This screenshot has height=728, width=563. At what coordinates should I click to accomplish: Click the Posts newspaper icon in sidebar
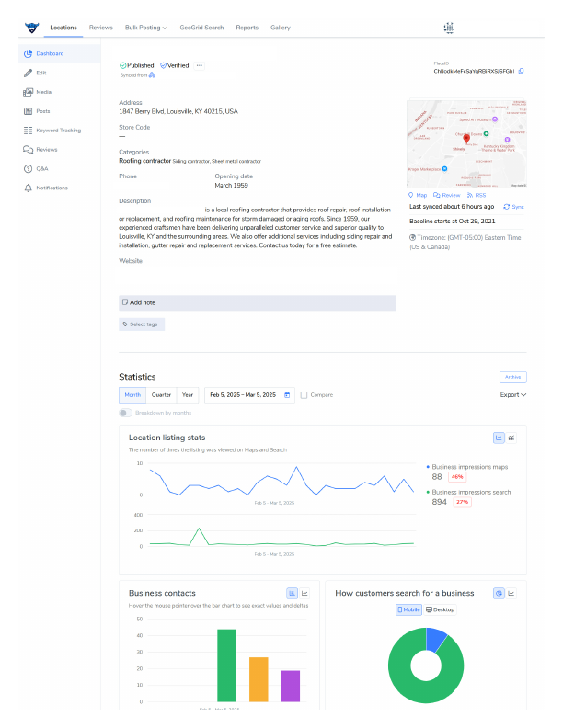(x=28, y=111)
